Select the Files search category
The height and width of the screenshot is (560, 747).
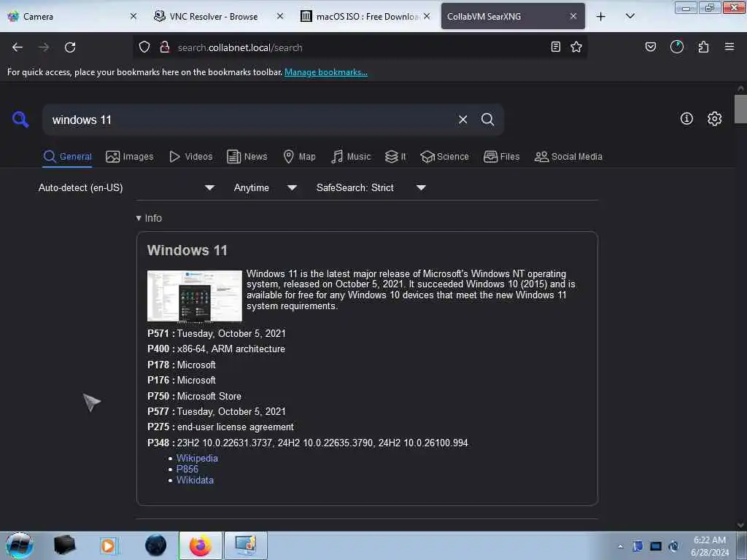pyautogui.click(x=501, y=157)
